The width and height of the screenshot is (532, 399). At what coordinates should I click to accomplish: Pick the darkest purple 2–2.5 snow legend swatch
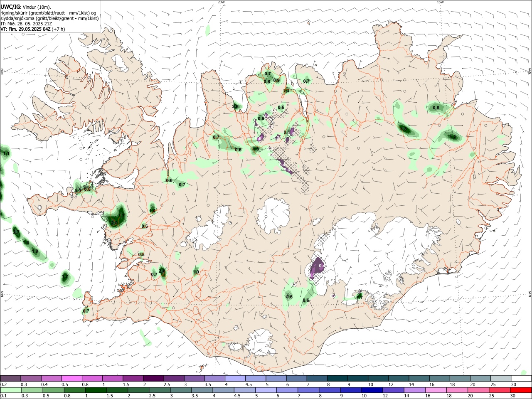click(x=153, y=378)
